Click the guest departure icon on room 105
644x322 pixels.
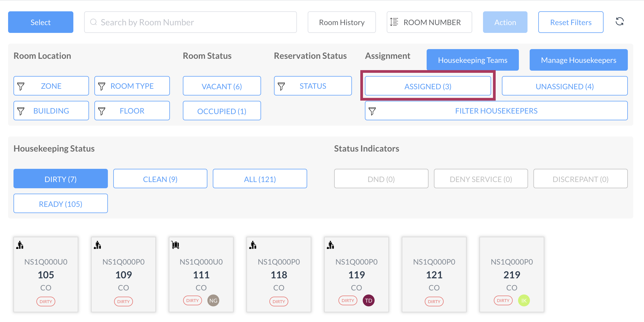click(x=20, y=245)
